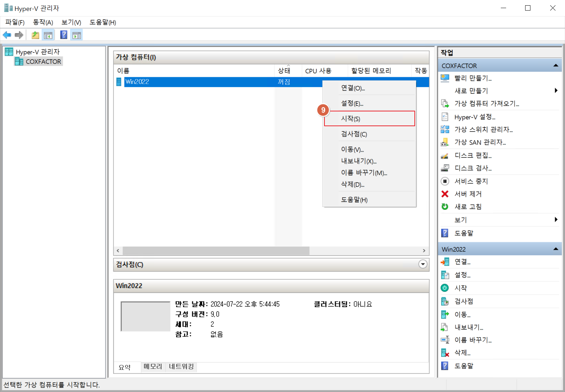Click the blue help toolbar icon

pos(64,35)
